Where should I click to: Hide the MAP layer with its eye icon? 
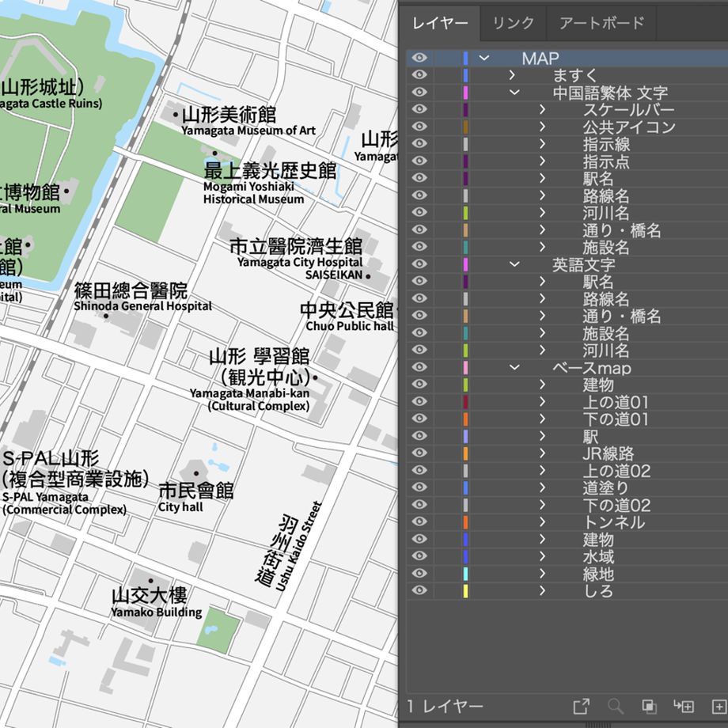click(419, 58)
